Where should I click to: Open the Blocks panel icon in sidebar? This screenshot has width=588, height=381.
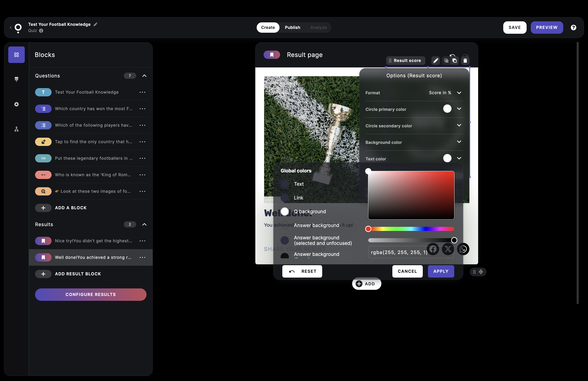16,55
